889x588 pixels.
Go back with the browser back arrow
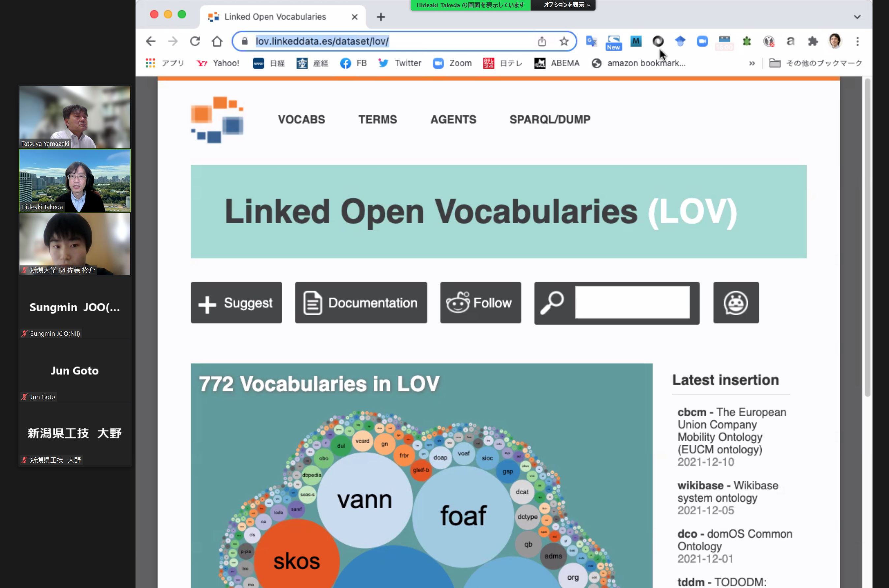coord(150,41)
